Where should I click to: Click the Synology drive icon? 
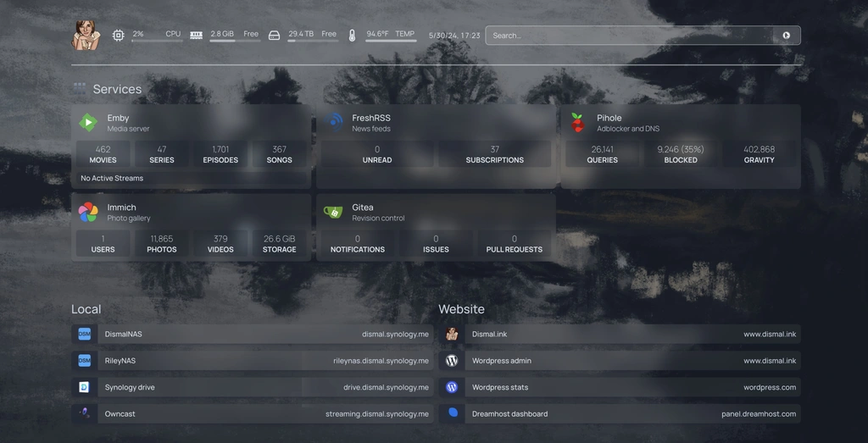[84, 387]
